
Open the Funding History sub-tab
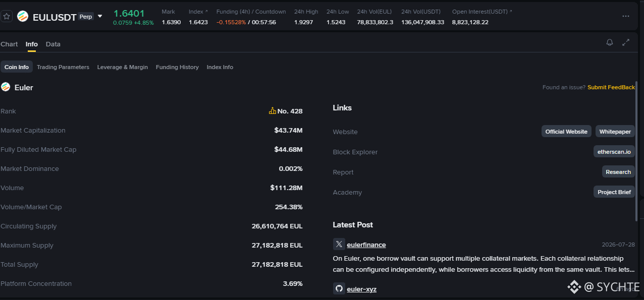tap(177, 67)
